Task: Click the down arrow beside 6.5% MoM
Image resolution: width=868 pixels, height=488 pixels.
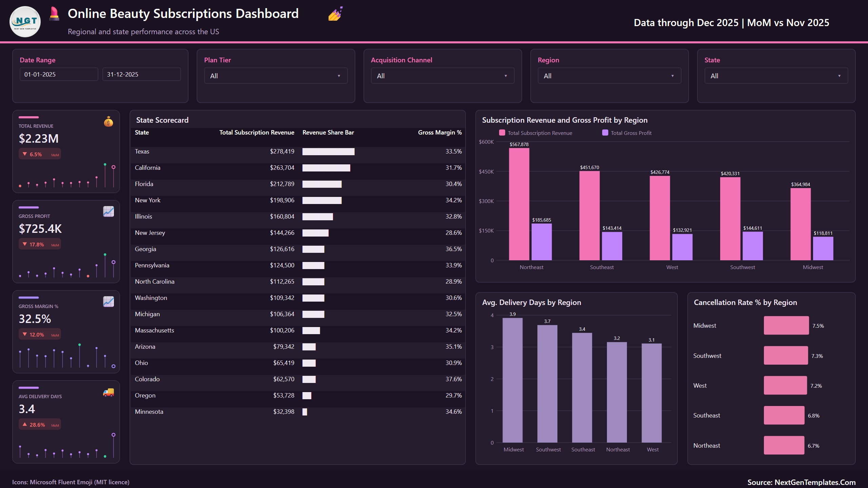Action: pyautogui.click(x=25, y=154)
